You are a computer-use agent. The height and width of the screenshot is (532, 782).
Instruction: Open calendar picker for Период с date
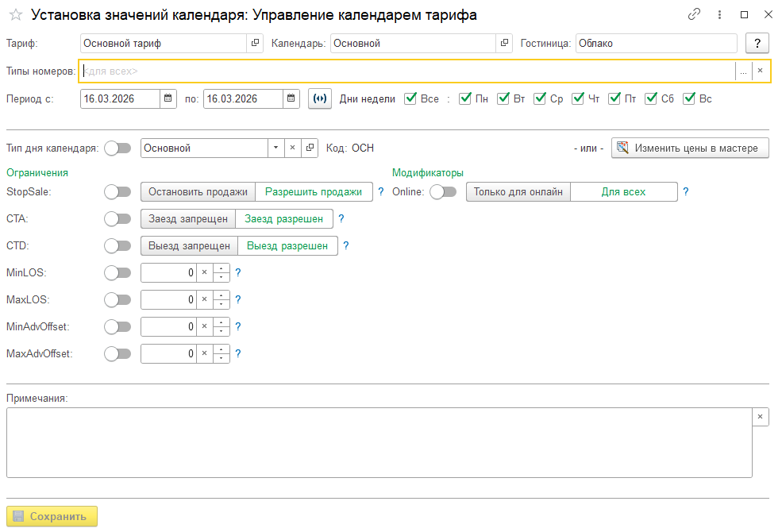click(x=168, y=99)
